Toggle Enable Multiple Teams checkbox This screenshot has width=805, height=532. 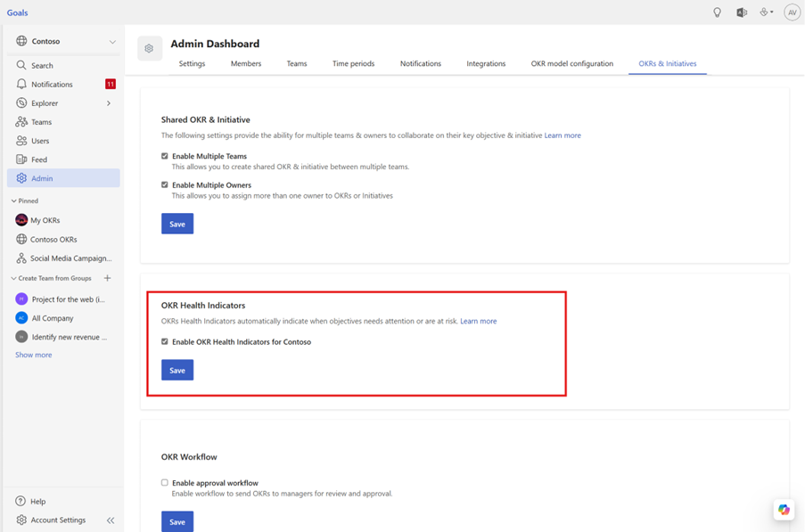coord(165,156)
